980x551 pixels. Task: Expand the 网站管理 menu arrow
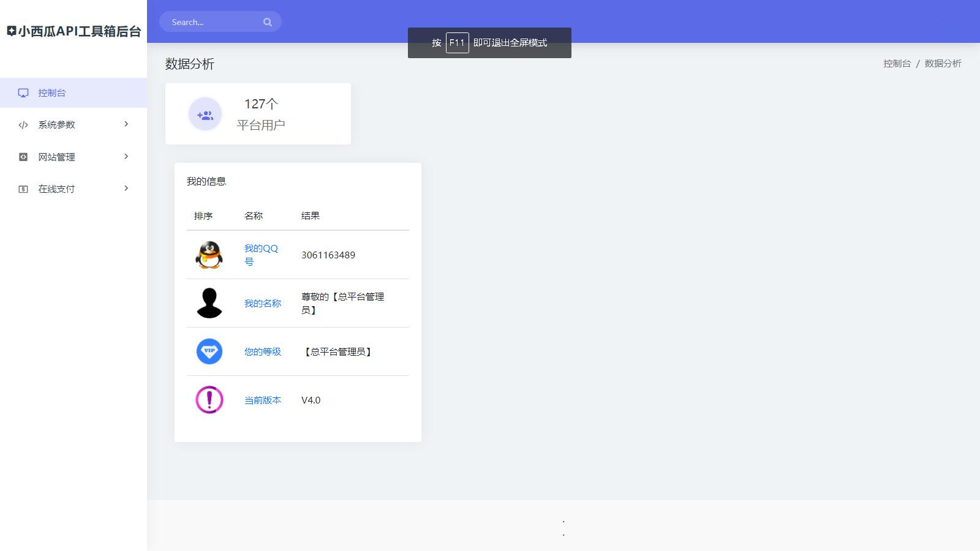point(126,157)
